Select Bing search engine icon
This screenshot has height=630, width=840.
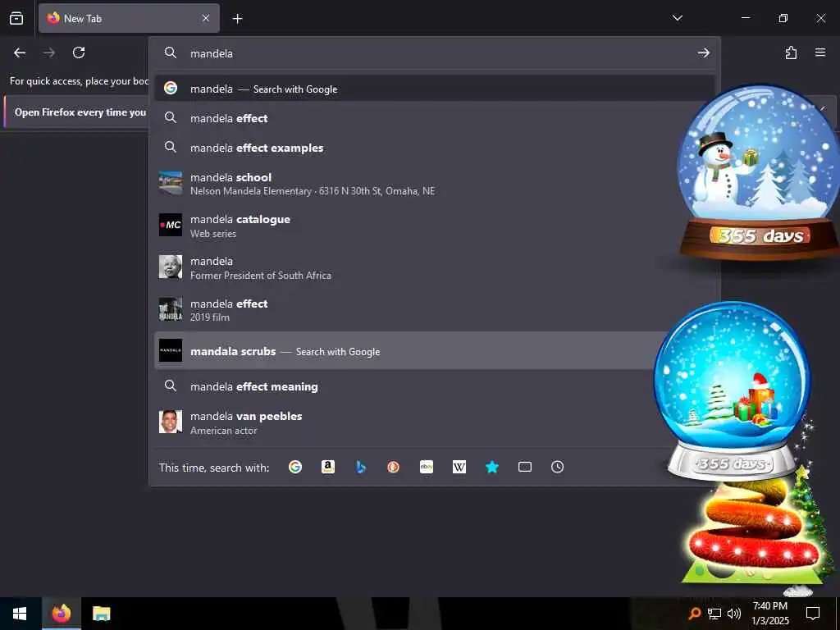pos(361,467)
